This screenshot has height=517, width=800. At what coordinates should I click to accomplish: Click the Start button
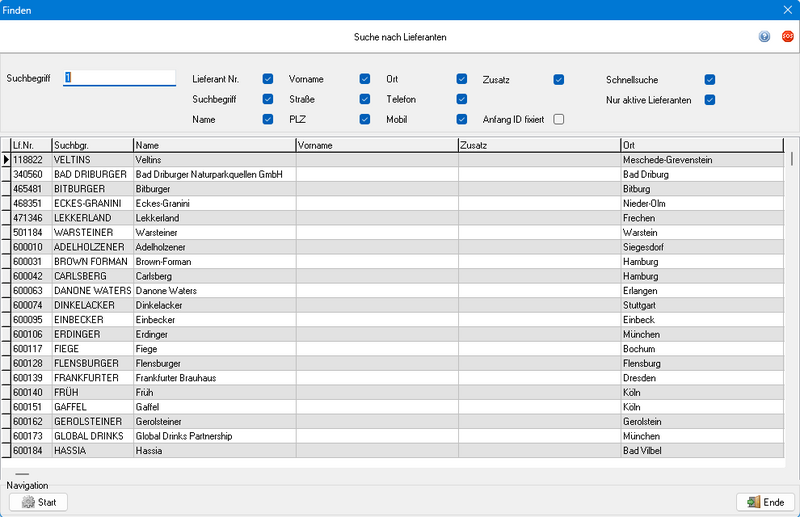coord(38,502)
